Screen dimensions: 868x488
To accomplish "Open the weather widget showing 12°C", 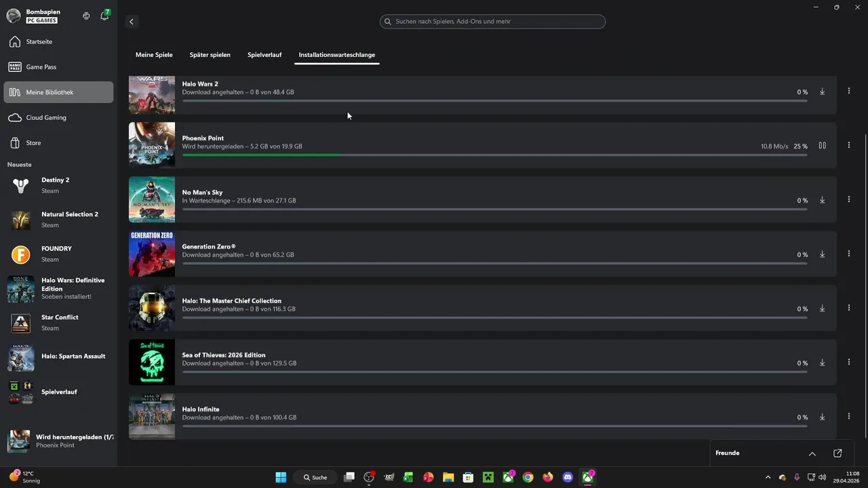I will click(x=24, y=477).
